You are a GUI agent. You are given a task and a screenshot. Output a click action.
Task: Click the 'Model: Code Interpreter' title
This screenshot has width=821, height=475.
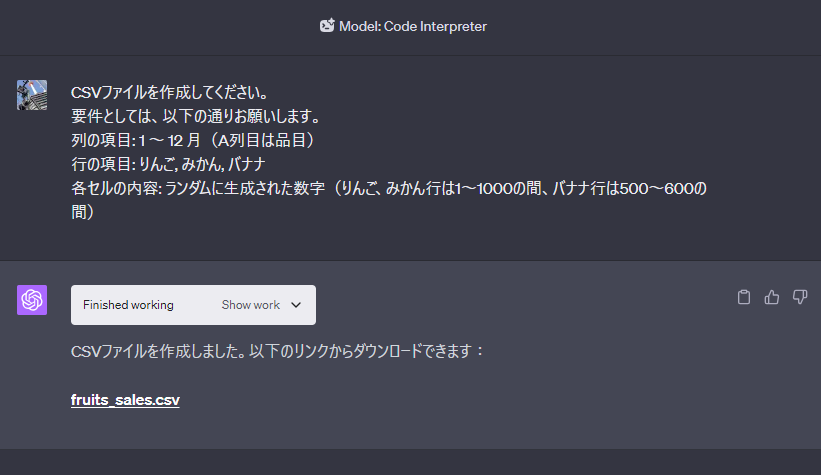[413, 26]
